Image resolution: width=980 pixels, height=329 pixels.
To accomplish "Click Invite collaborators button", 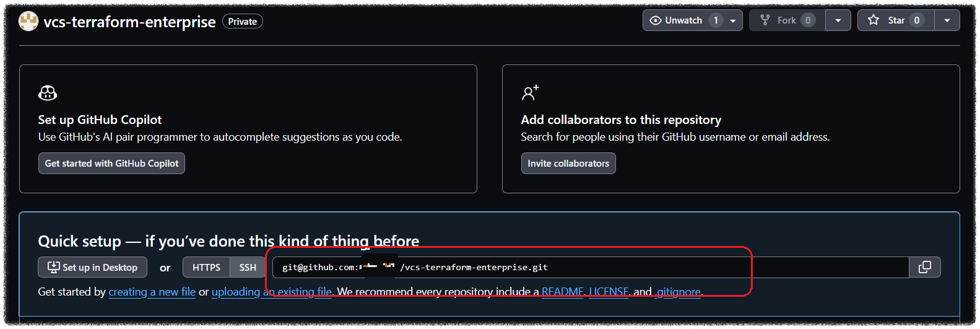I will (568, 164).
